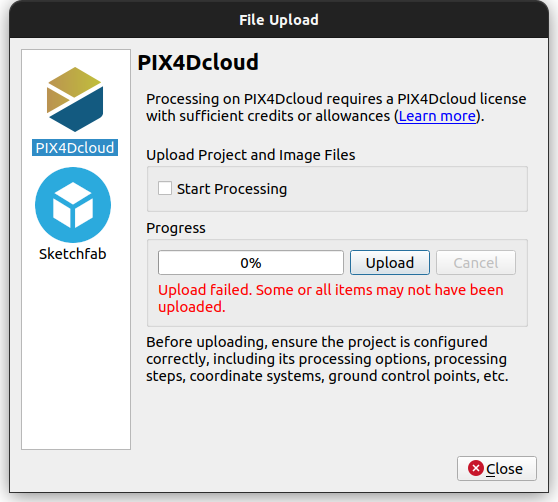Dismiss the dialog with the Close button
Viewport: 558px width, 502px height.
(497, 468)
